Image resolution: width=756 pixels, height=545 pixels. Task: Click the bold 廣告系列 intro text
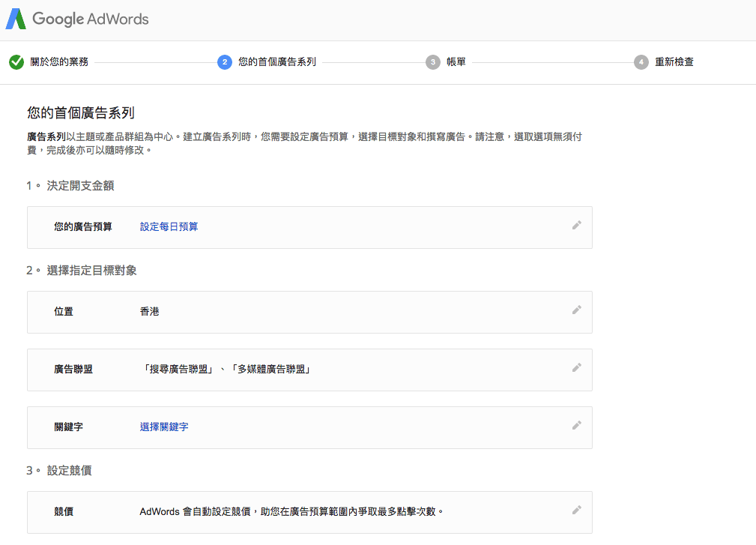(46, 137)
